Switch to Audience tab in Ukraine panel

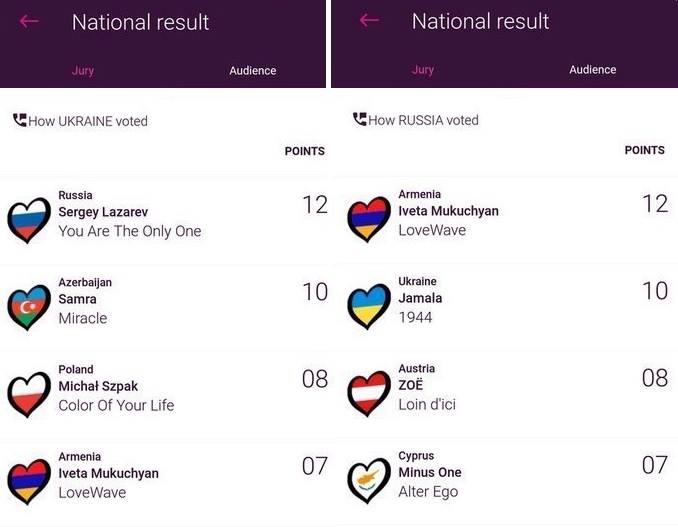click(x=252, y=71)
